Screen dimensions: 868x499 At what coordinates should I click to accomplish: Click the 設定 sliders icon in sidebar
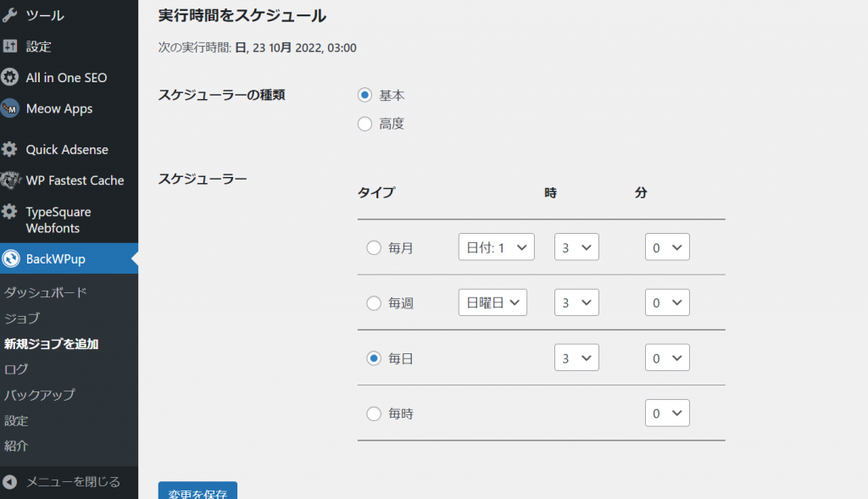(10, 47)
